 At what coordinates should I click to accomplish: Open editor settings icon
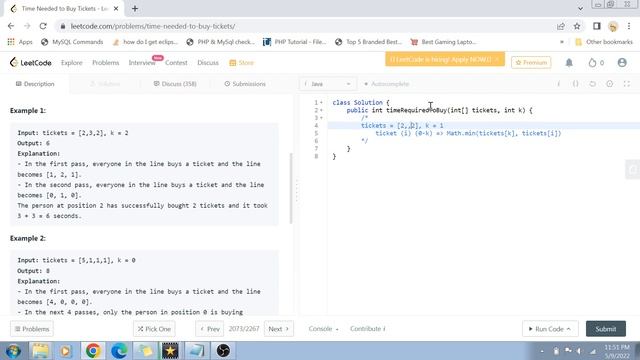(609, 84)
